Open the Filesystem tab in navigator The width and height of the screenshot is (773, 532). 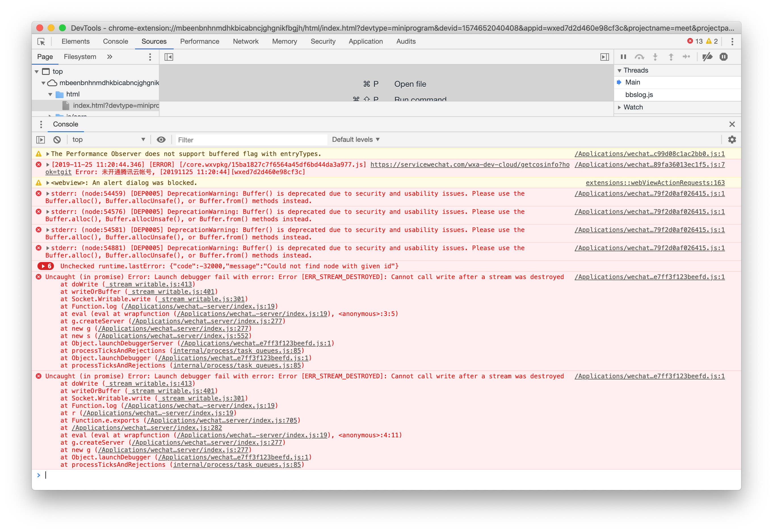click(x=80, y=57)
